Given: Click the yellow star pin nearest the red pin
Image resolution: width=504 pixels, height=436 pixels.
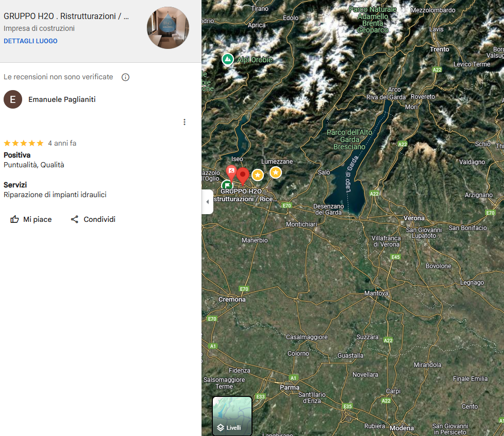Looking at the screenshot, I should (258, 175).
